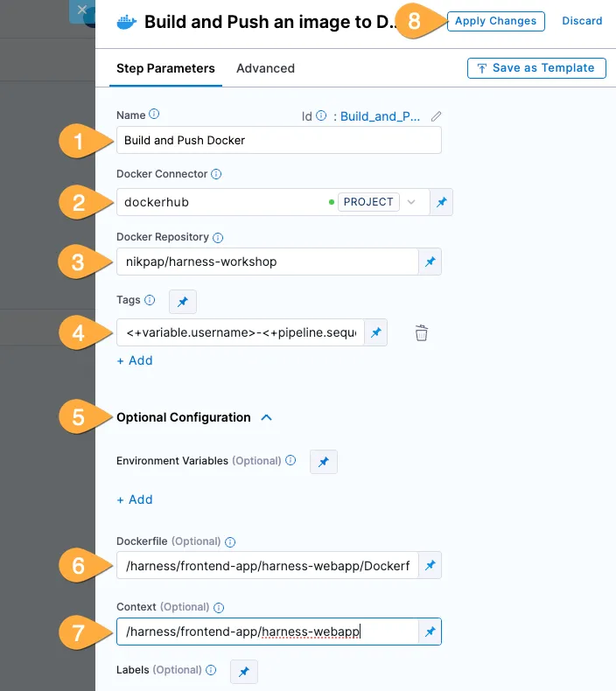
Task: Click the pin icon beside Docker Repository field
Action: pyautogui.click(x=430, y=262)
